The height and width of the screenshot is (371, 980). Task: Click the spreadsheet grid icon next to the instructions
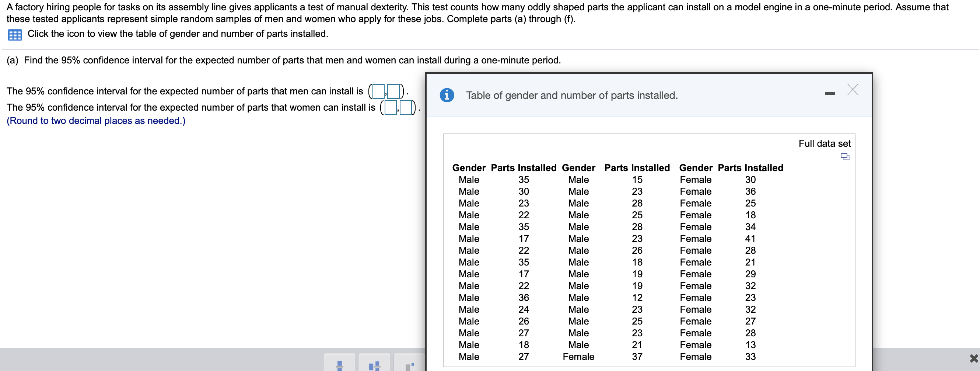tap(15, 34)
